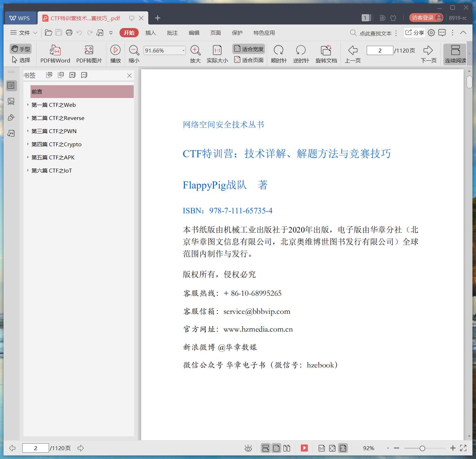
Task: Switch to the 编辑 ribbon tab
Action: [194, 33]
